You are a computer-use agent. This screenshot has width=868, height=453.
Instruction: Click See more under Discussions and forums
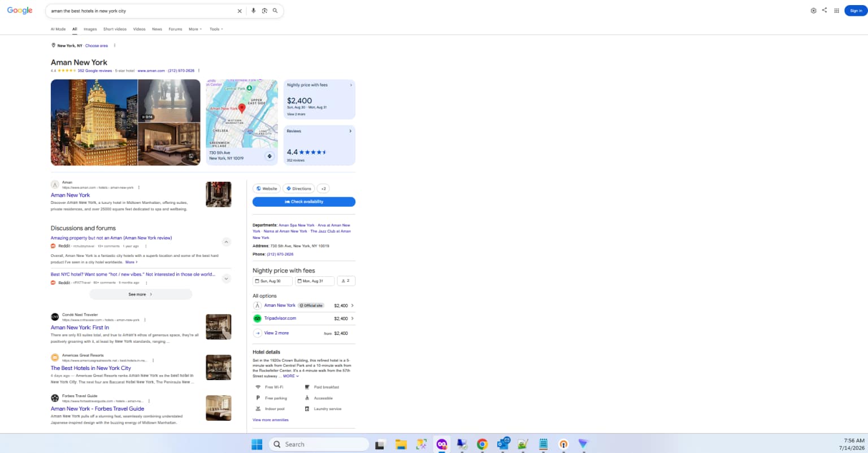[x=141, y=294]
